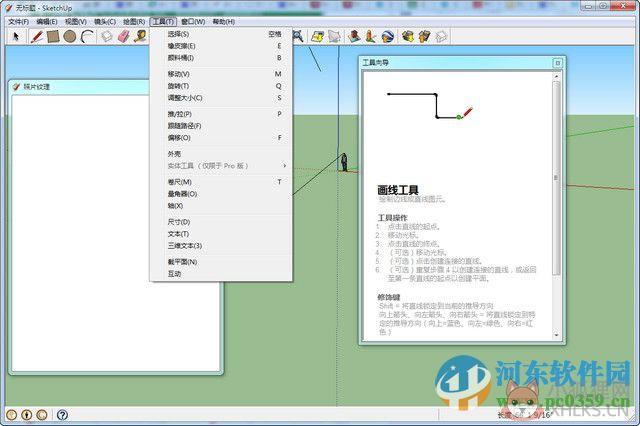Select the red pencil Line tool
The image size is (640, 426).
[x=37, y=36]
